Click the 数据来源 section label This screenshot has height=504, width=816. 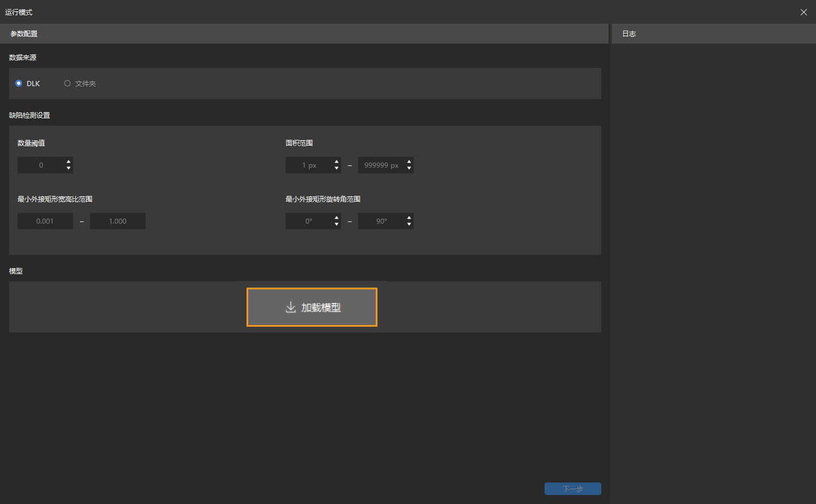23,58
